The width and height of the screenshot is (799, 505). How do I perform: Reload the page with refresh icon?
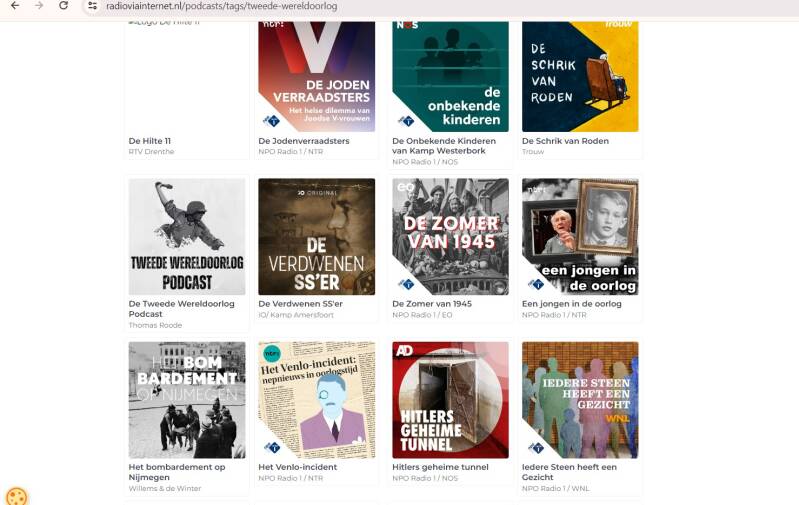click(x=63, y=6)
